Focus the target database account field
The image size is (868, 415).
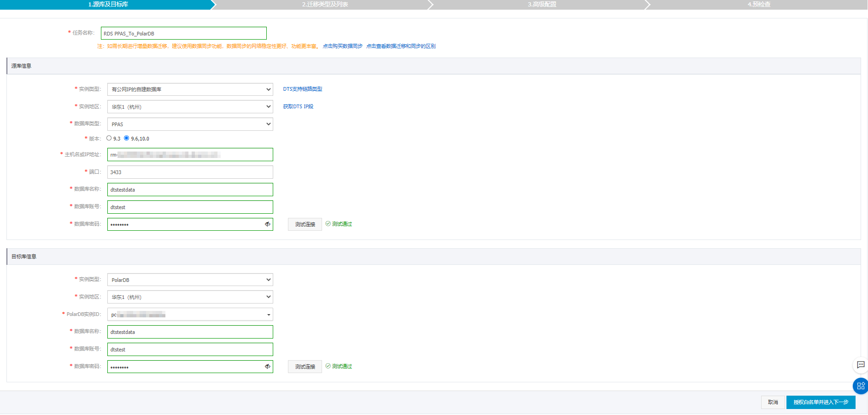click(190, 350)
